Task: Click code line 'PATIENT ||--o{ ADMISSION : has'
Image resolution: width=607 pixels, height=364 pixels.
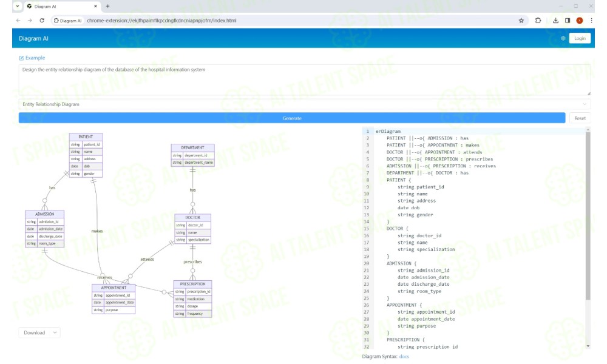Action: [x=427, y=138]
